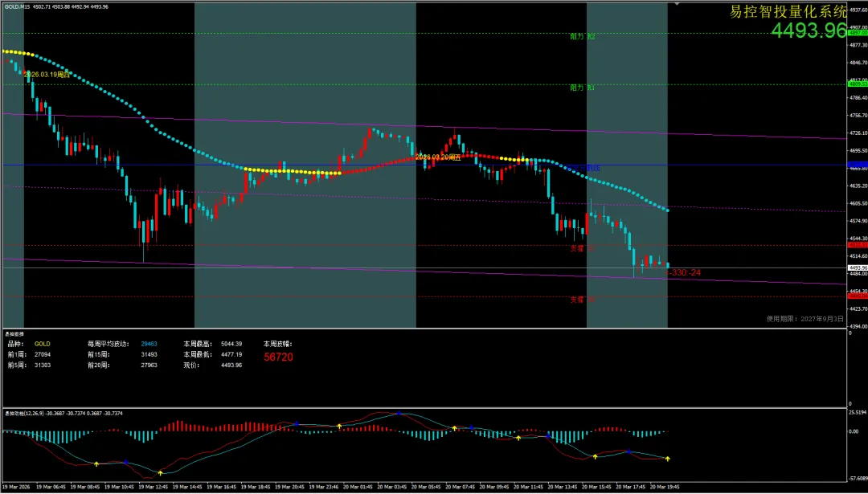
Task: Click the 前5周 value 31303
Action: pos(42,365)
